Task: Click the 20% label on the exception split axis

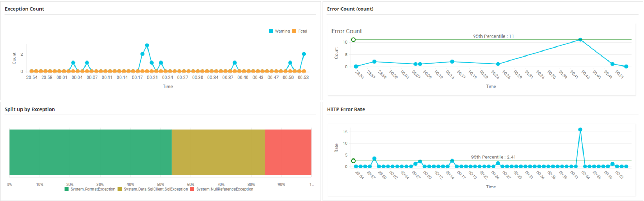Action: (70, 185)
